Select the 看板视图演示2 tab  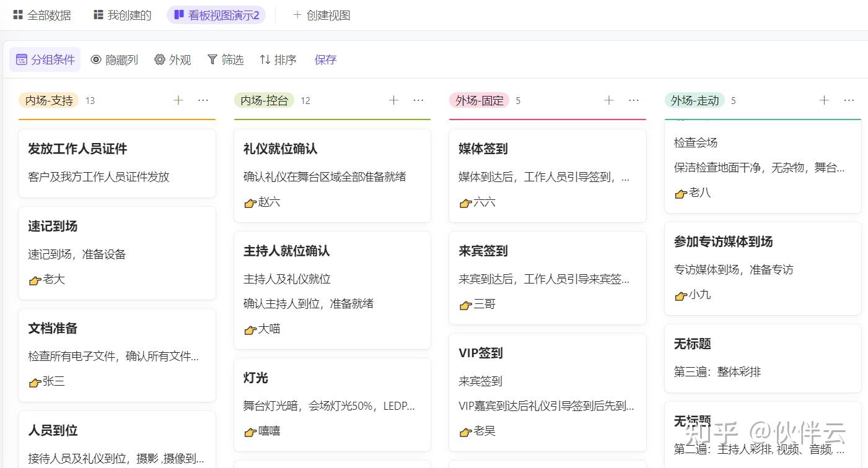(216, 15)
